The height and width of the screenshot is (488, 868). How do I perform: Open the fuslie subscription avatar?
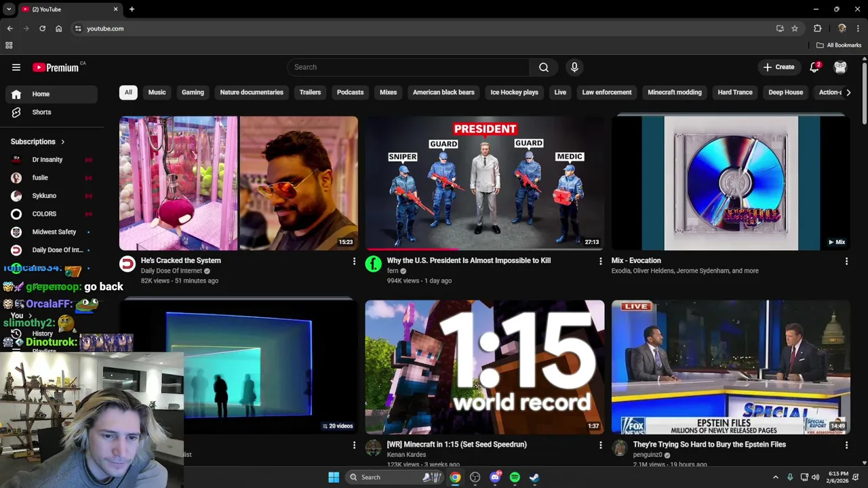(x=16, y=178)
